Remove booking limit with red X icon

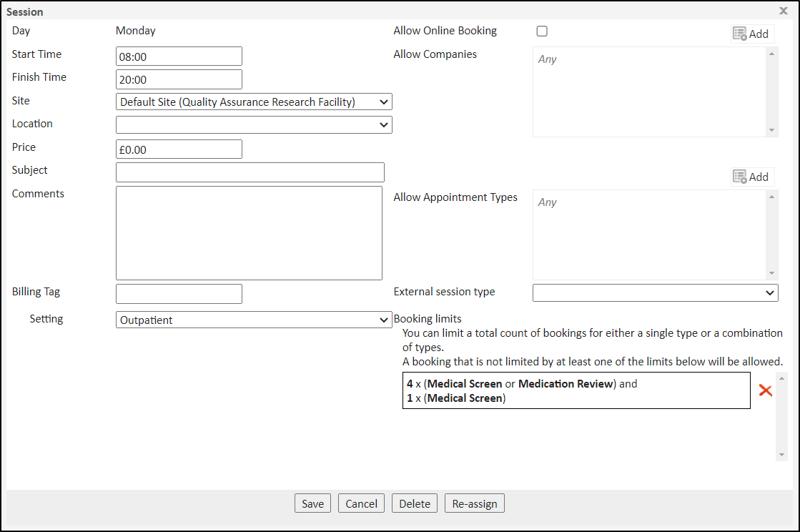[765, 390]
